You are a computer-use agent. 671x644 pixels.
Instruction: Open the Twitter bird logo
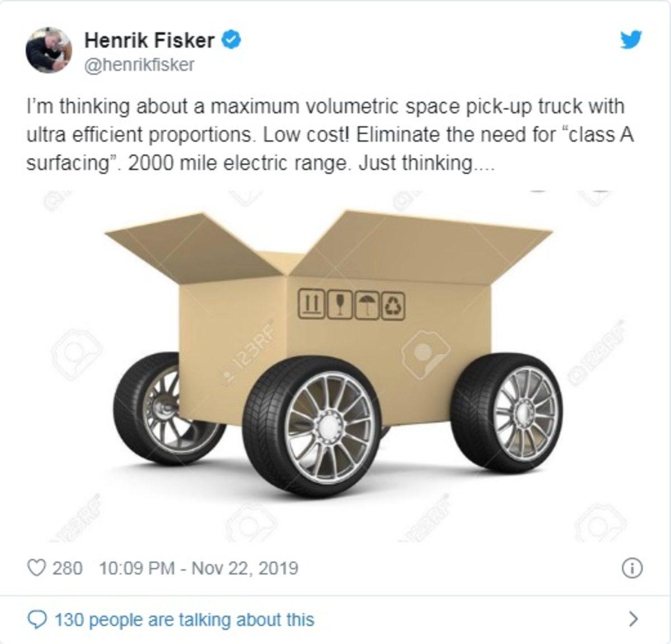(x=631, y=40)
